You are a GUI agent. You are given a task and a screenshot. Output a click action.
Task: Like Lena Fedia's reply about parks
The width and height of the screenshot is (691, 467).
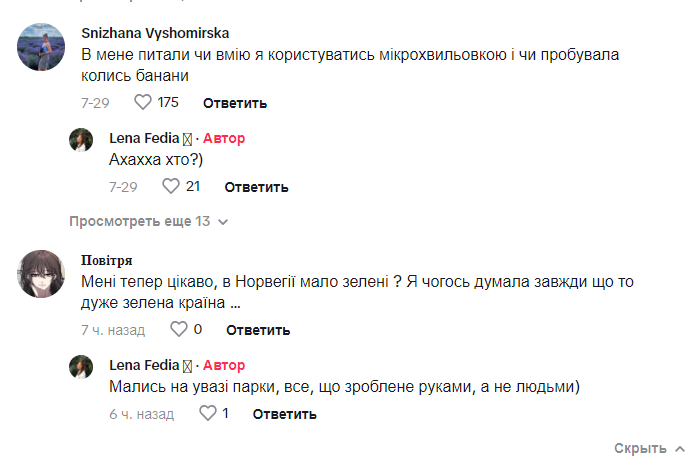[208, 413]
